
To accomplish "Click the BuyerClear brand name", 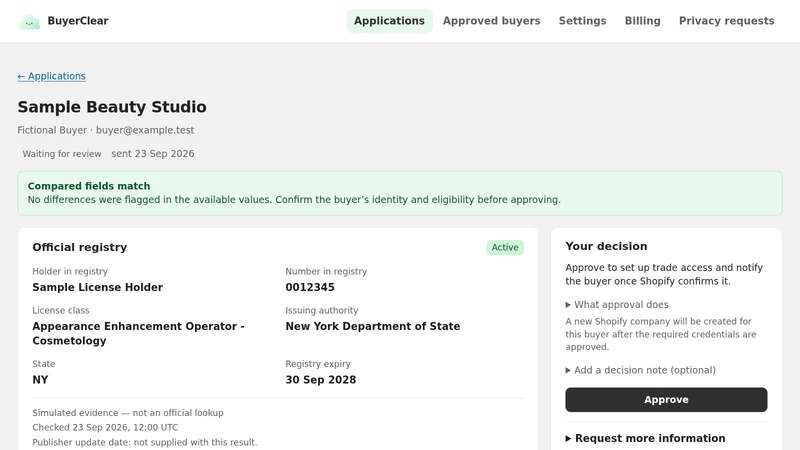I will [78, 21].
